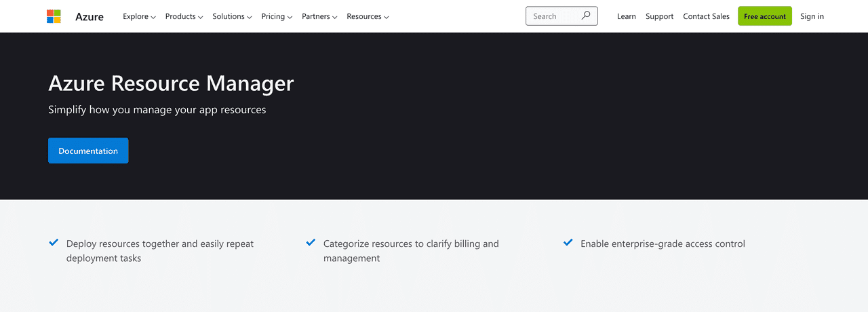Click the search magnifier icon
This screenshot has width=868, height=312.
click(x=586, y=16)
